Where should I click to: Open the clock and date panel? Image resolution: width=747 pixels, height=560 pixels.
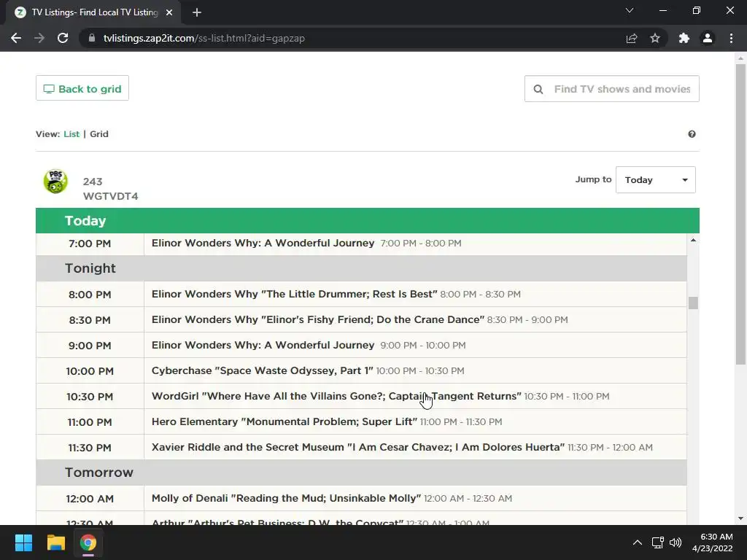[713, 542]
